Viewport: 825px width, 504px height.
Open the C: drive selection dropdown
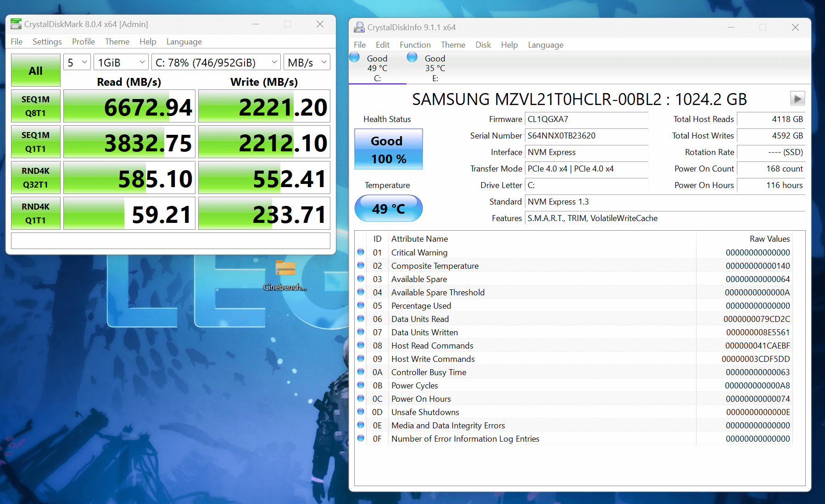point(216,62)
